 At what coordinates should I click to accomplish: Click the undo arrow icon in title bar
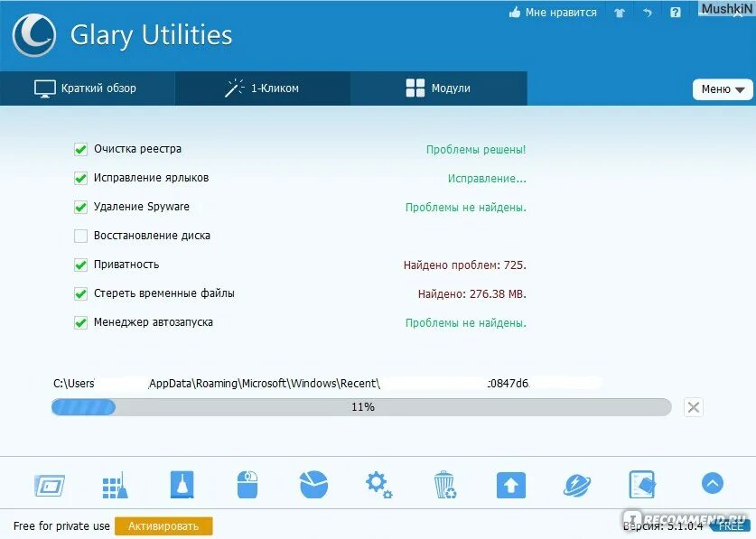[647, 13]
